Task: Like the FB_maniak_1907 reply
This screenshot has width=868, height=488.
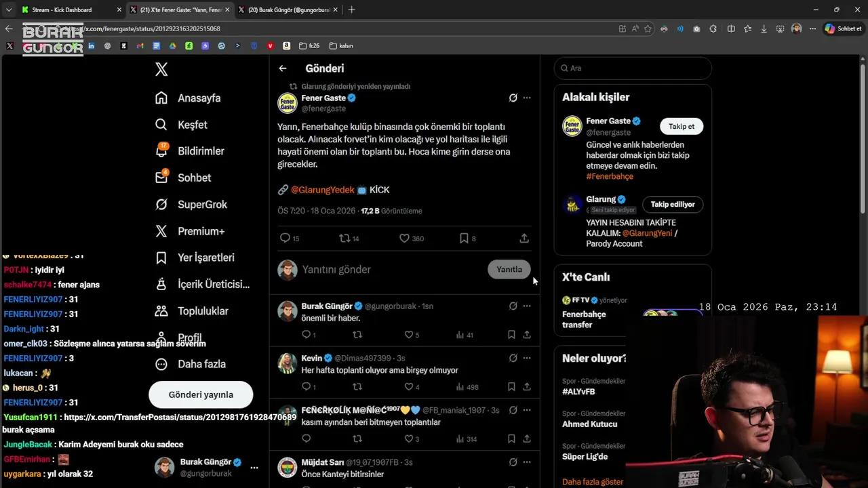Action: (409, 439)
